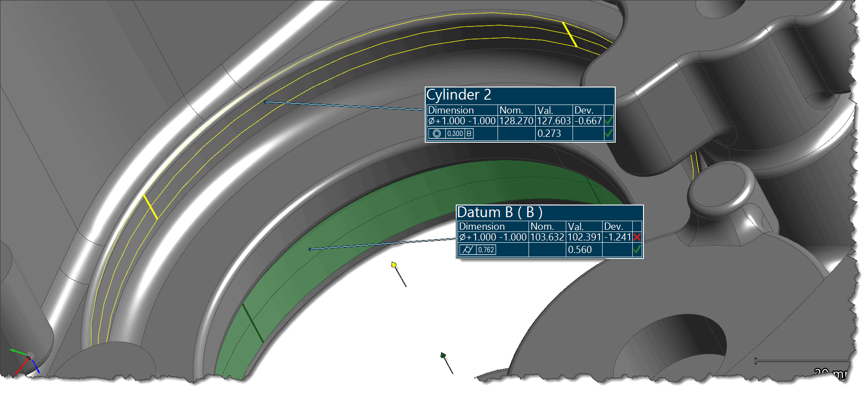Click the concentricity symbol in Cylinder 2 annotation
868x393 pixels.
(x=436, y=134)
